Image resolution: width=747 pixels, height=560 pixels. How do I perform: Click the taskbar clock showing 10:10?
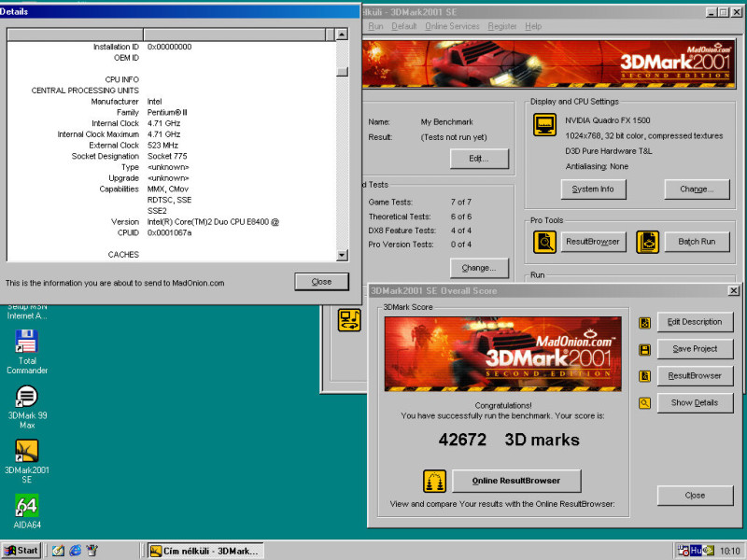729,551
